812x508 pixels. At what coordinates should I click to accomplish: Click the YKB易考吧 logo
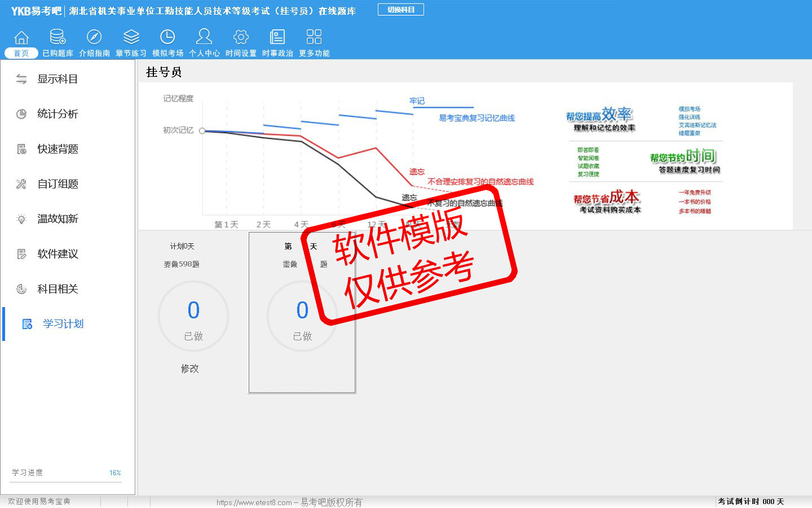coord(36,11)
